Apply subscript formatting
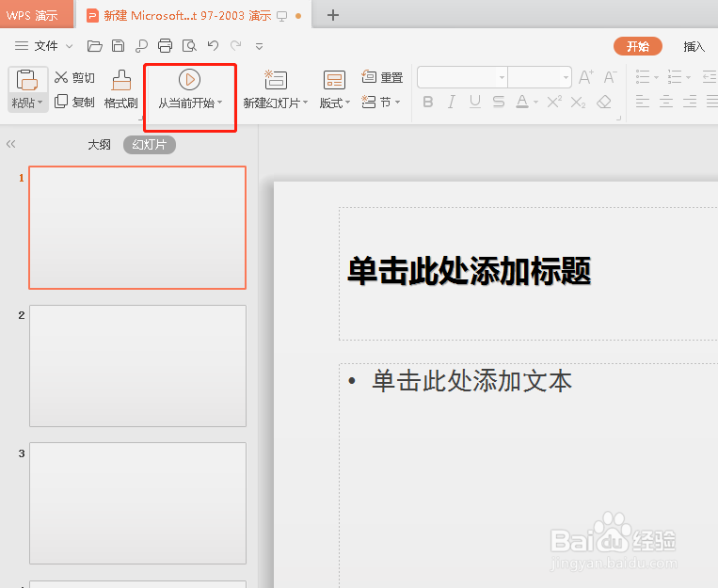 coord(579,103)
